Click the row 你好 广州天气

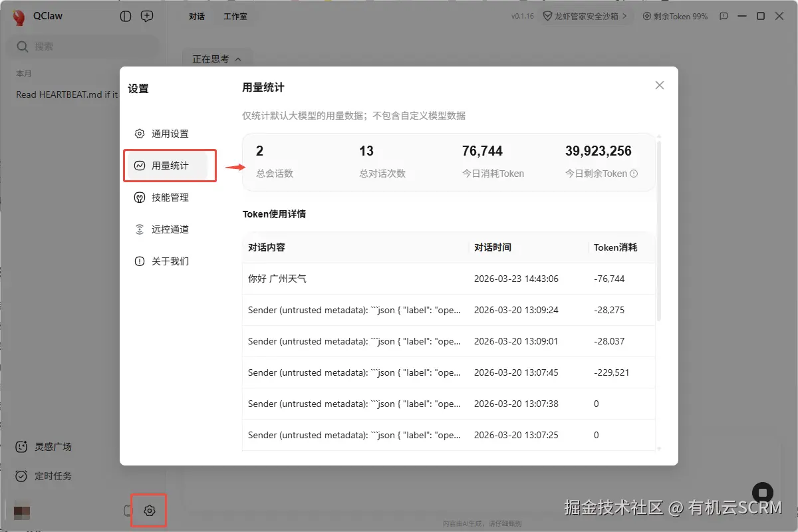[x=449, y=279]
